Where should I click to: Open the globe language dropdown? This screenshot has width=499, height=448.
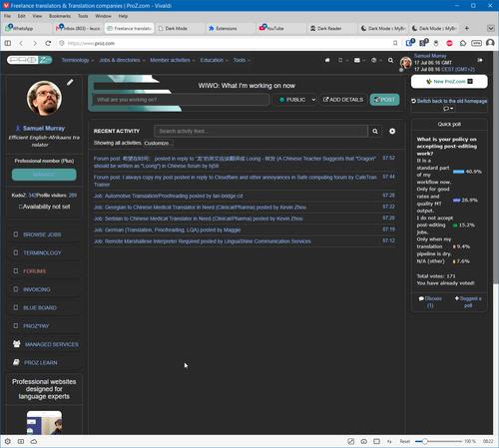tap(376, 60)
